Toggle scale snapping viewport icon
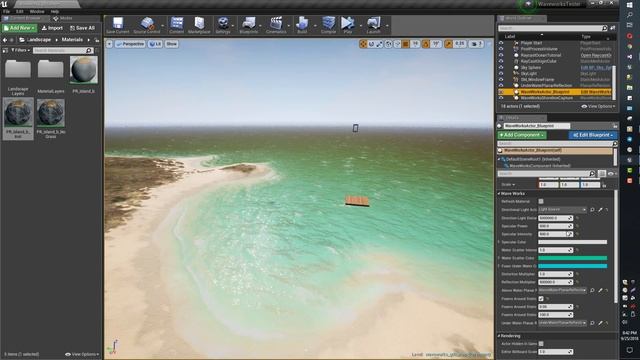Screen dimensions: 640x360 pos(449,44)
